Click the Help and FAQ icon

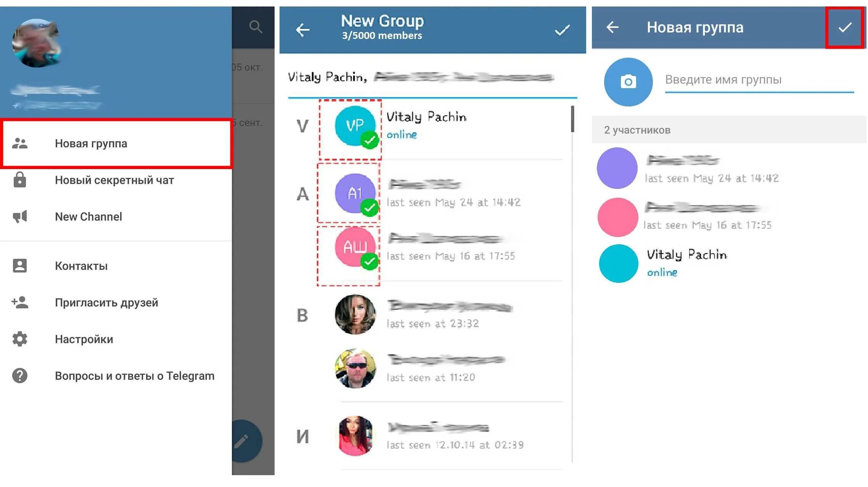(21, 376)
